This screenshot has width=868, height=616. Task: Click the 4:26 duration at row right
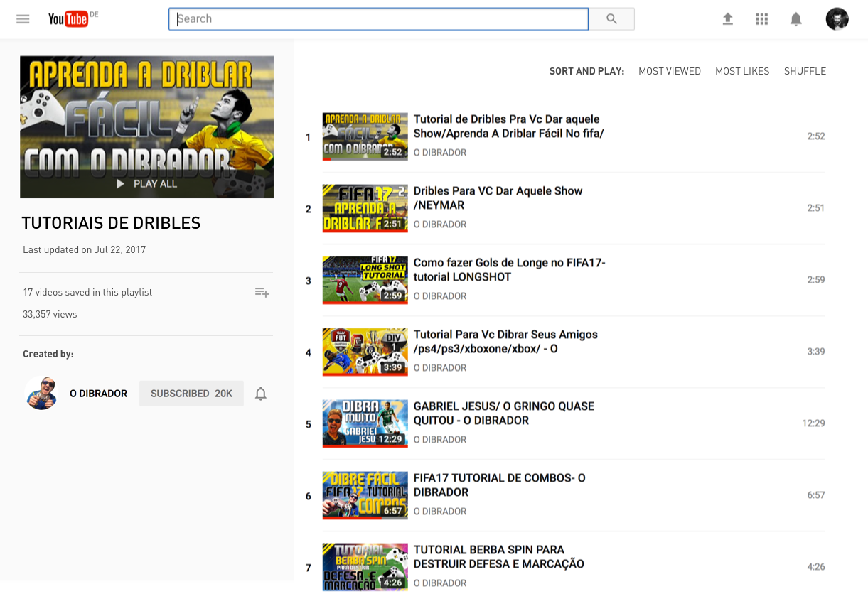(816, 567)
